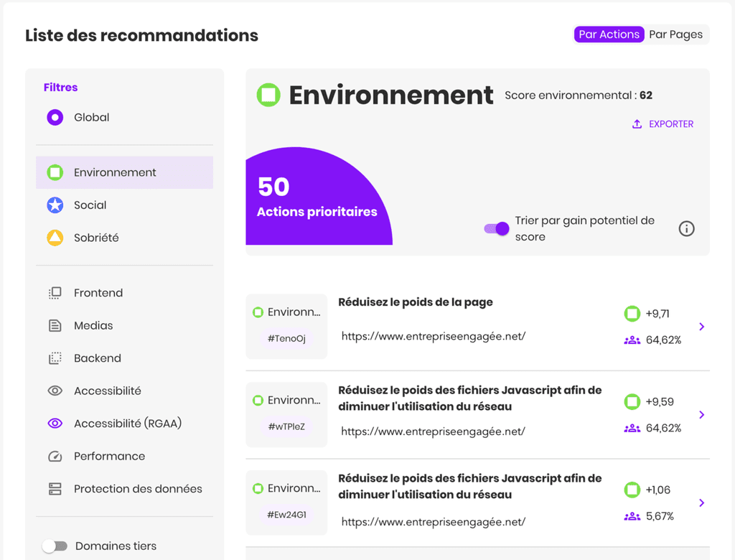Open the URL in the #TenoOj row
Screen dimensions: 735x560
tap(433, 336)
